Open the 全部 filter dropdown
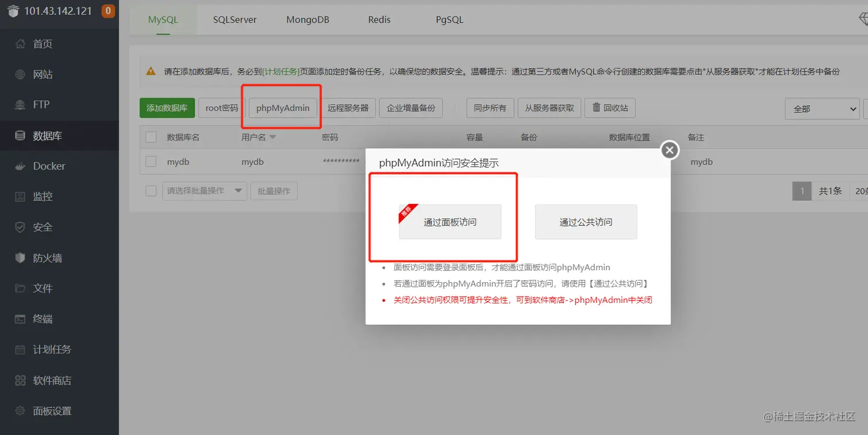Screen dimensions: 868x435 point(822,109)
